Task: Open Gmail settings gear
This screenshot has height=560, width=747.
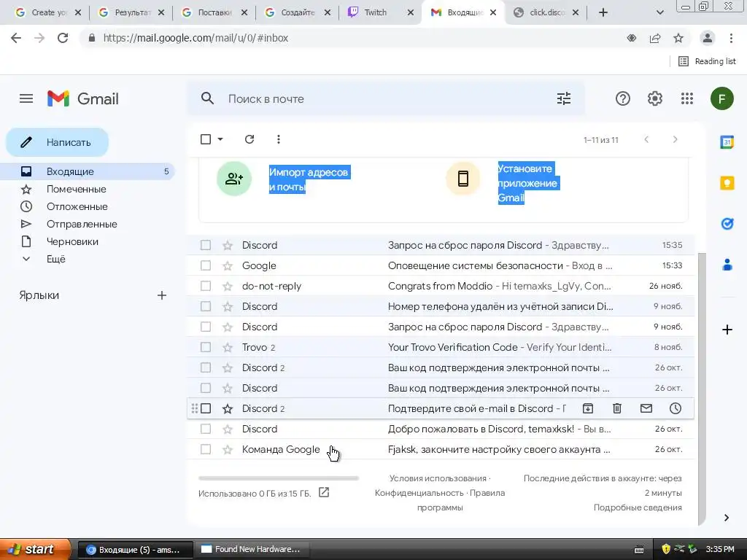Action: [x=654, y=98]
